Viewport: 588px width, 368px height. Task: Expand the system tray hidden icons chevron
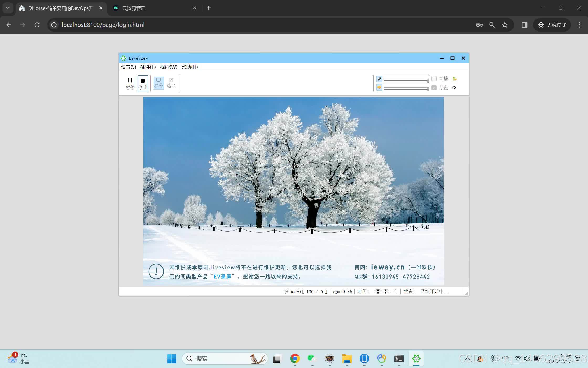tap(468, 358)
